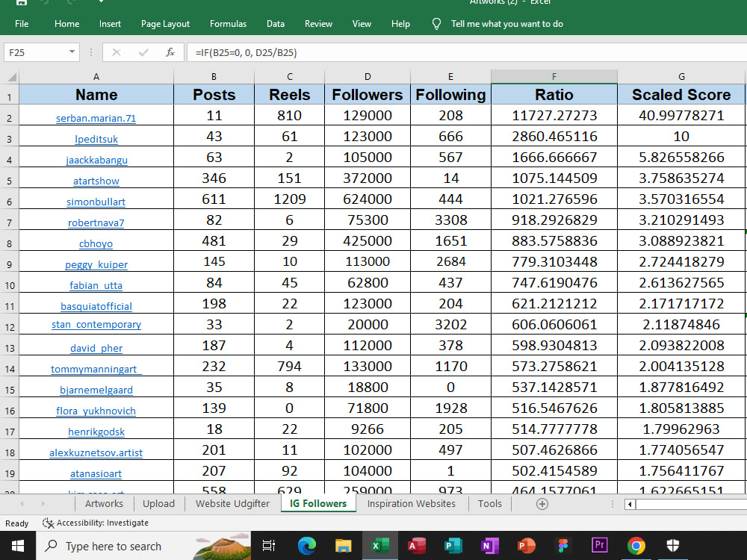This screenshot has height=560, width=747.
Task: Open the Help ribbon tab
Action: coord(400,24)
